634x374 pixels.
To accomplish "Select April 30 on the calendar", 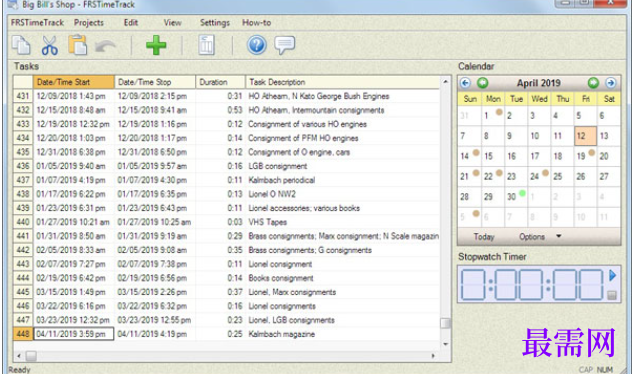I will (516, 197).
